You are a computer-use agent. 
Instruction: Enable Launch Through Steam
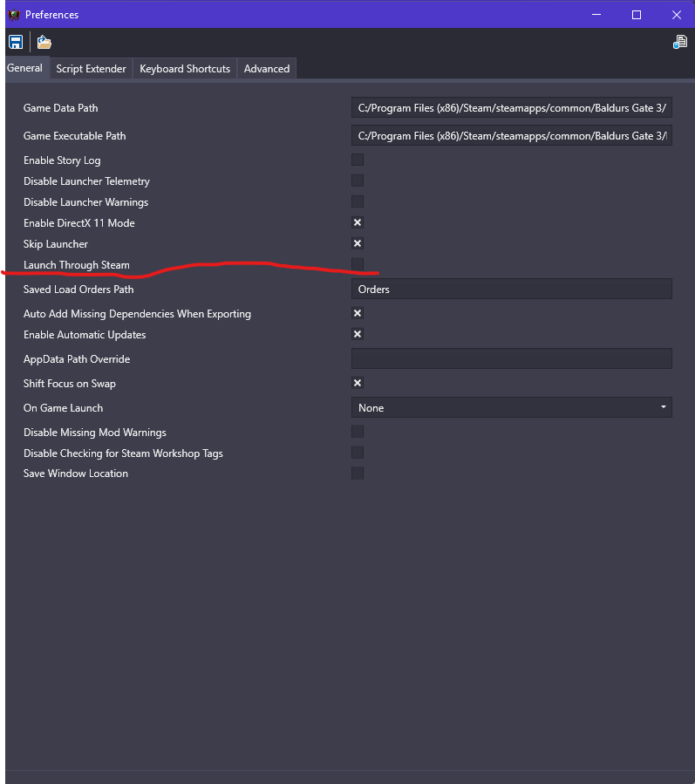(357, 264)
